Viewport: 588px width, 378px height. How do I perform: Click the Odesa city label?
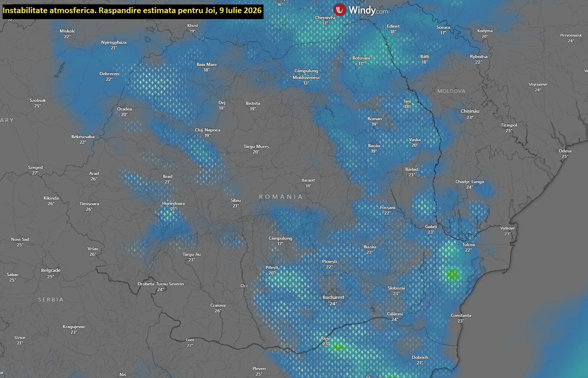[565, 151]
